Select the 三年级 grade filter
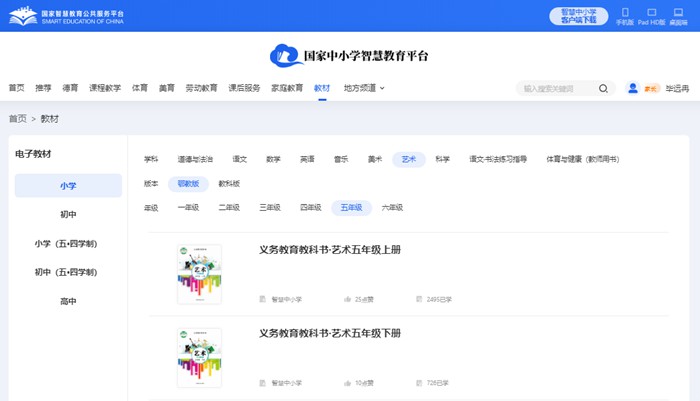The width and height of the screenshot is (700, 401). click(x=270, y=208)
